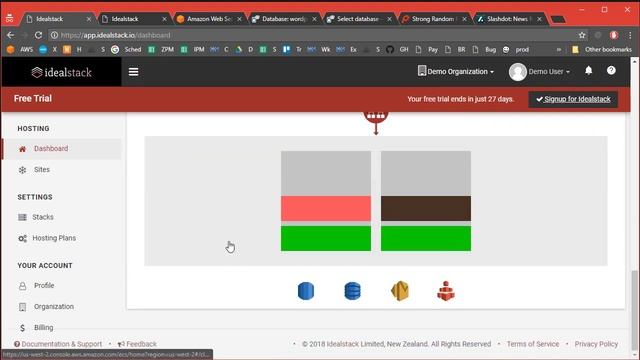Close the Strong Random tab
The height and width of the screenshot is (360, 640).
coord(464,19)
